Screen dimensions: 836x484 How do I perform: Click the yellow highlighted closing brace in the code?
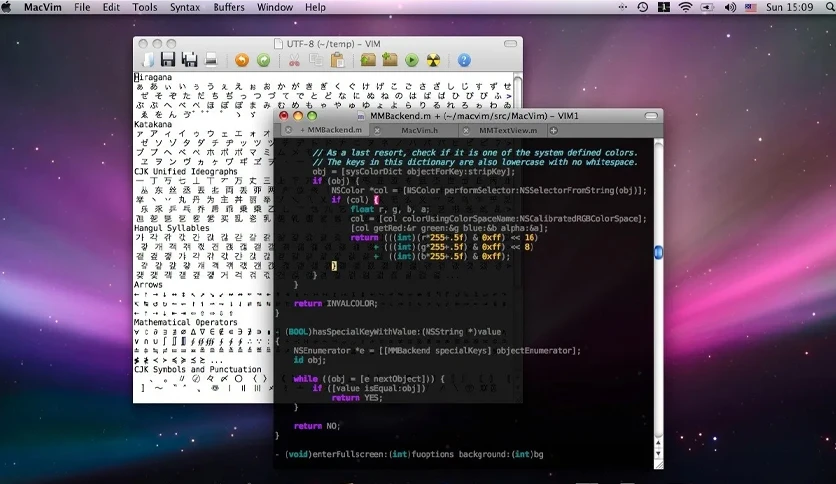(x=334, y=265)
